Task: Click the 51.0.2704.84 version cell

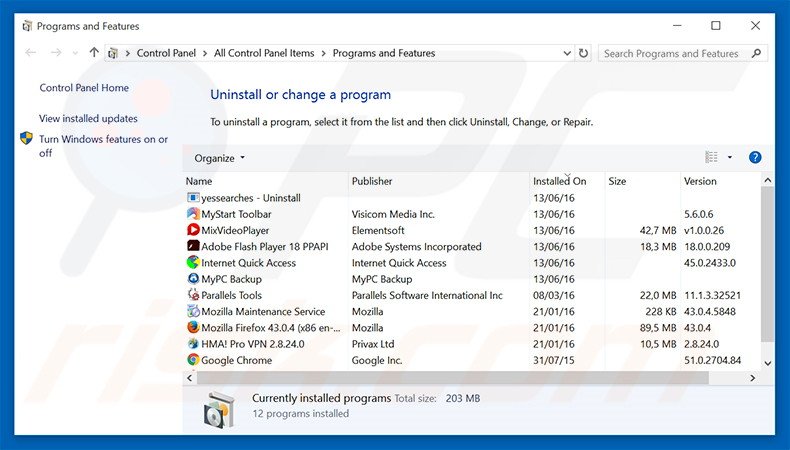Action: pyautogui.click(x=712, y=360)
